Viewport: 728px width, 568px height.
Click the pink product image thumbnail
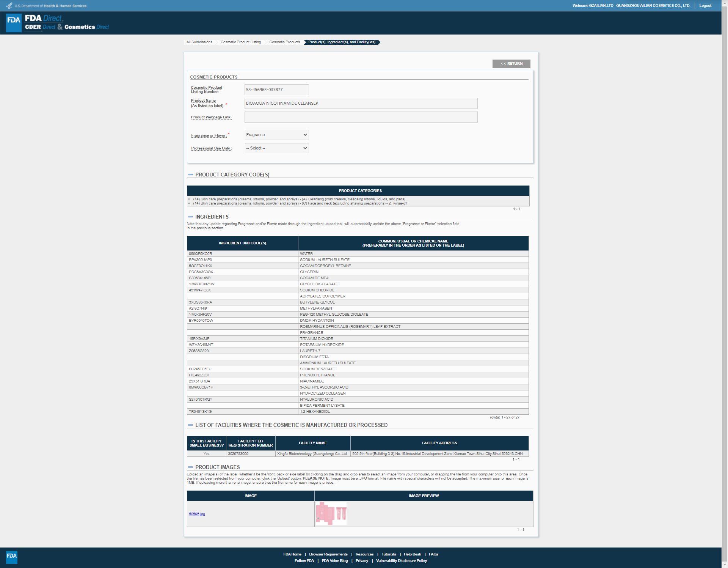[331, 514]
